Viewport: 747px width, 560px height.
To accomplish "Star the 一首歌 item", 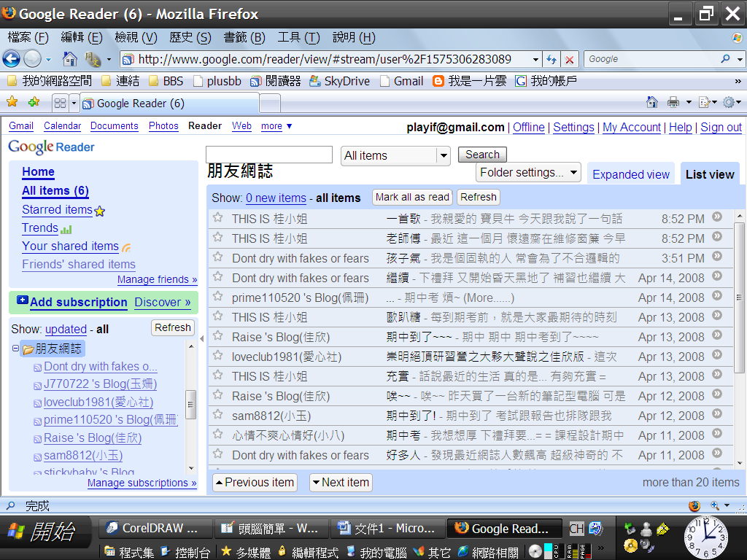I will pos(217,217).
